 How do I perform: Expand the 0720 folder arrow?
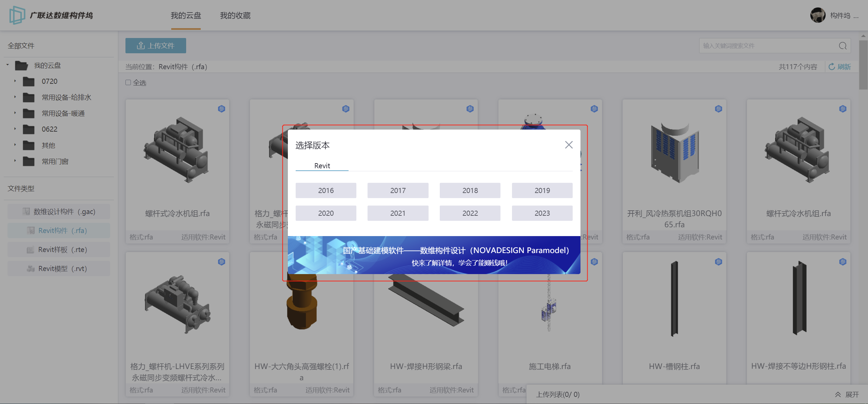15,81
